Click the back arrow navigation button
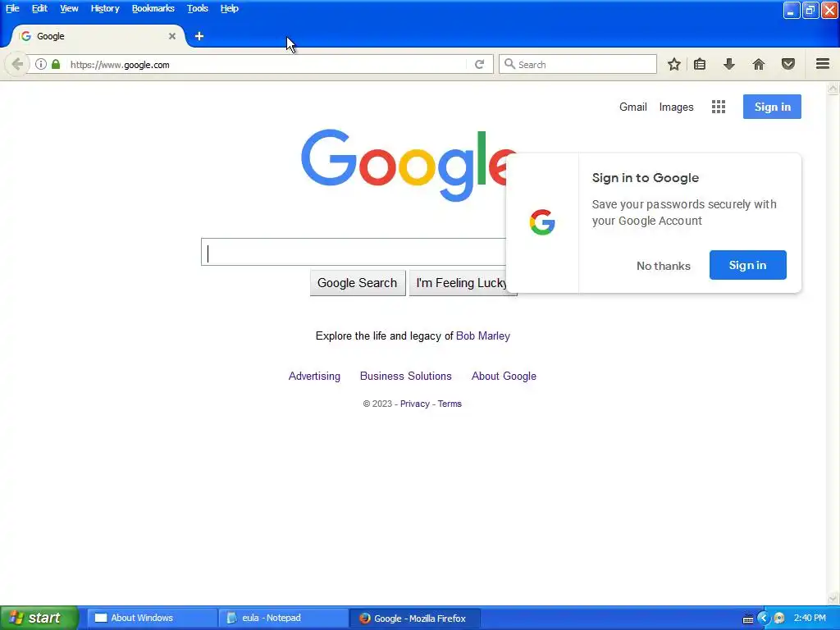The width and height of the screenshot is (840, 630). tap(17, 64)
